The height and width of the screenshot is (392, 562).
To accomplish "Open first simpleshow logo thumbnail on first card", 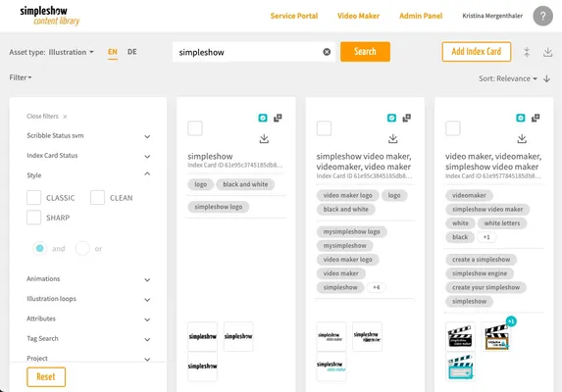I will (202, 336).
